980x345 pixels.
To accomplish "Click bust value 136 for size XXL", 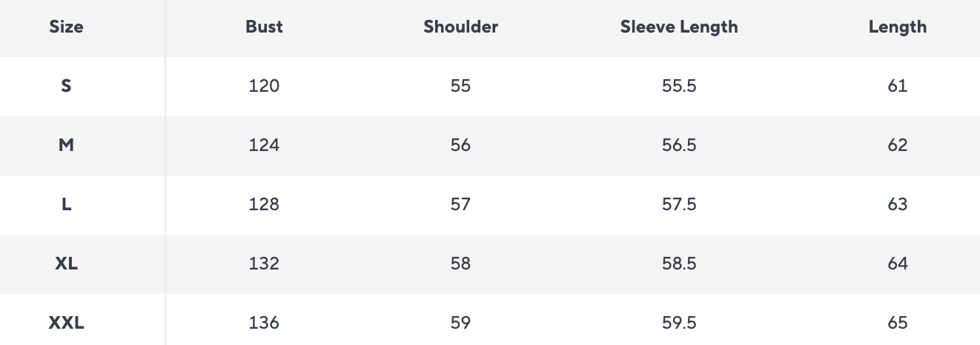I will (x=264, y=323).
